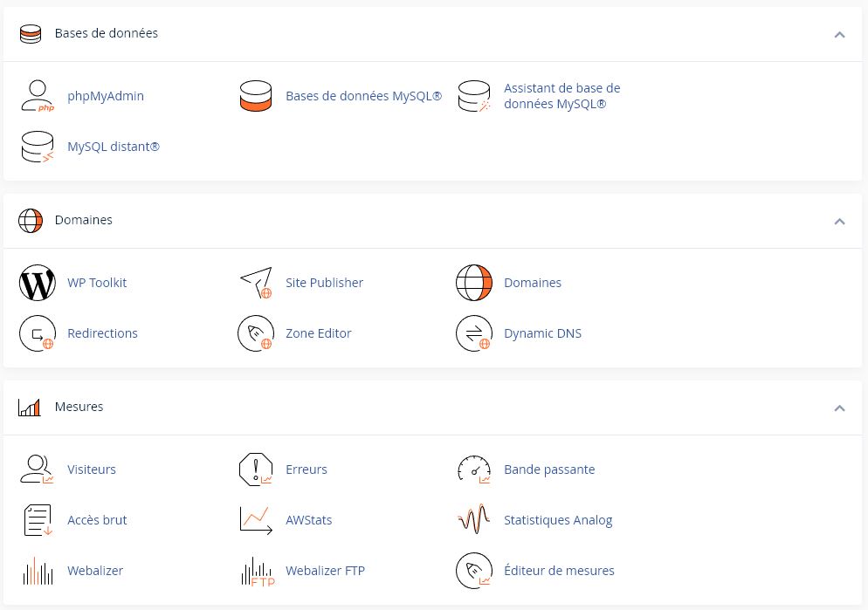Open the Redirections icon

[37, 333]
